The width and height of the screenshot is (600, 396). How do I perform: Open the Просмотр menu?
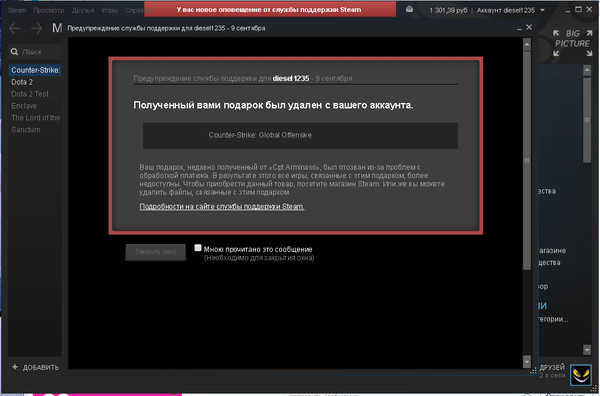(x=49, y=10)
